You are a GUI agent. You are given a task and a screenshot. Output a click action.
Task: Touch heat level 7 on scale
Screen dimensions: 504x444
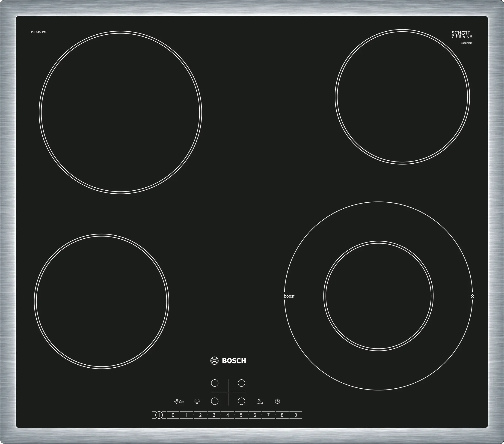click(268, 415)
